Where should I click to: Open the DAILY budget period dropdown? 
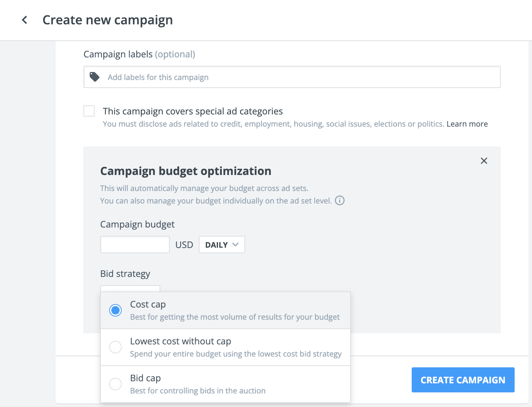tap(222, 245)
